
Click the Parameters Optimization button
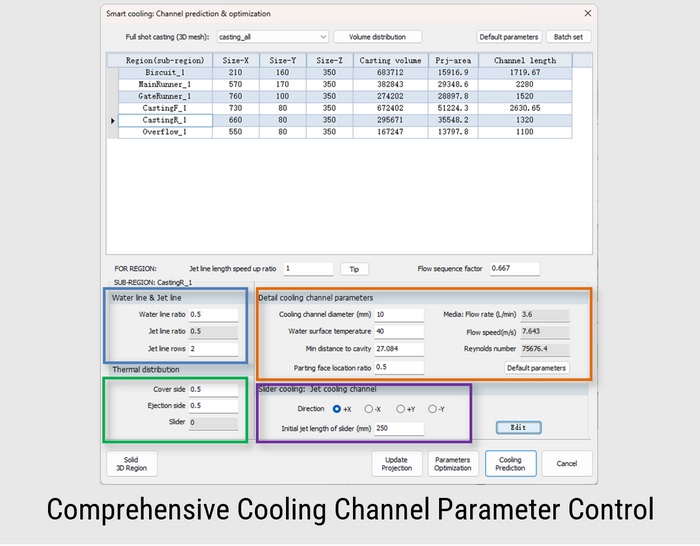[x=453, y=464]
